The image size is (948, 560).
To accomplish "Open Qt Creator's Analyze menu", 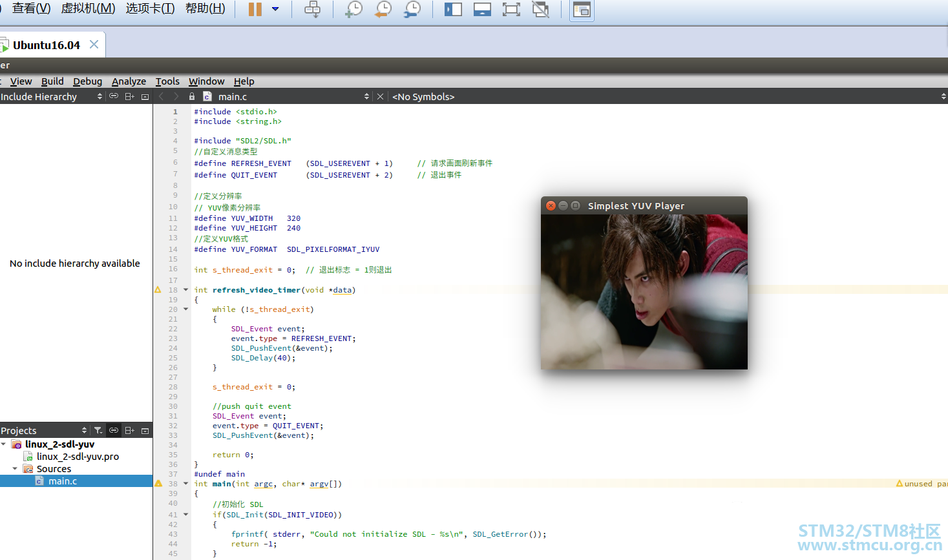I will (x=129, y=81).
